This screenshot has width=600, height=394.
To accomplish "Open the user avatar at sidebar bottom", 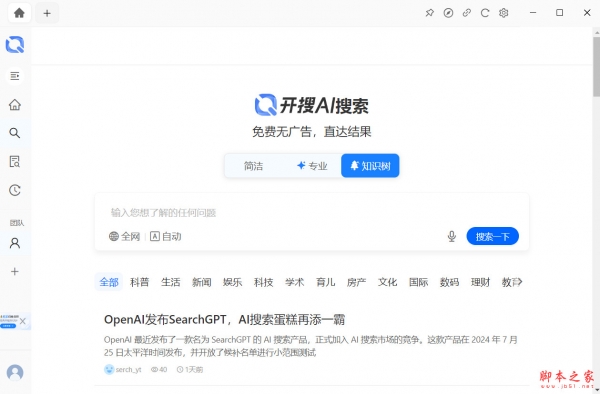I will pyautogui.click(x=15, y=372).
